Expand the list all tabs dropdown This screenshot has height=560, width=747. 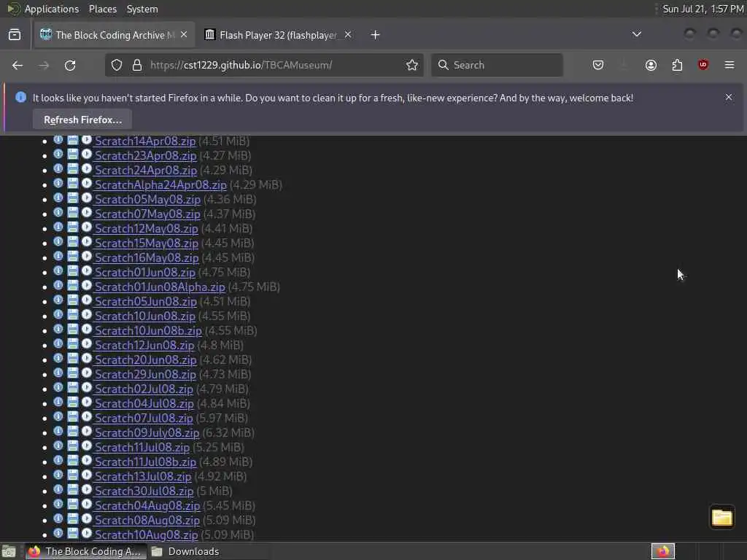click(636, 34)
